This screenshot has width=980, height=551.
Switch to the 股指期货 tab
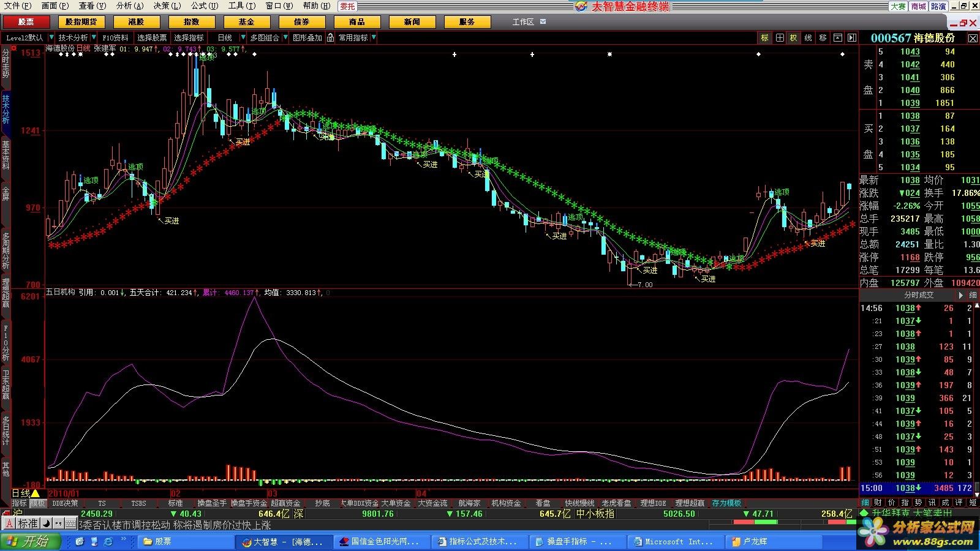tap(81, 22)
